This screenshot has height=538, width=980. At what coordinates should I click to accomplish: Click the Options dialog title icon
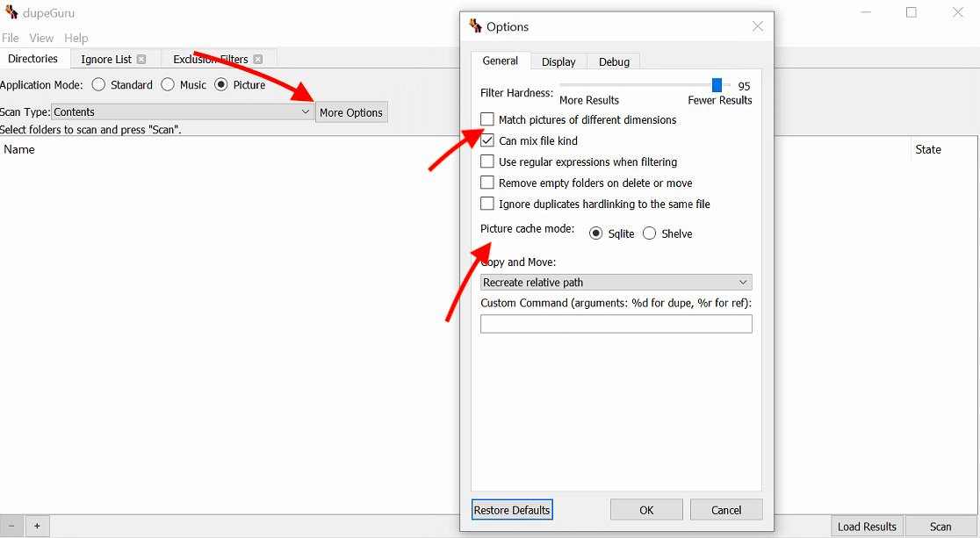click(x=476, y=26)
